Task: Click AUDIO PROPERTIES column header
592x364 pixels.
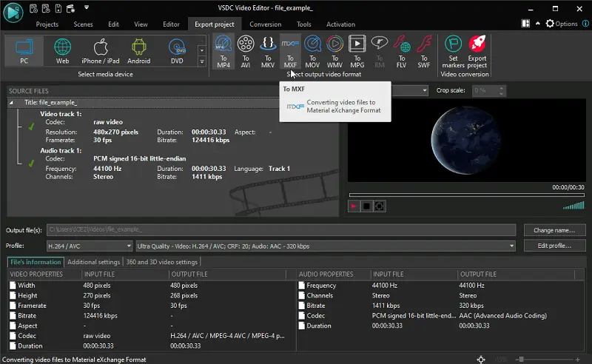Action: 326,274
